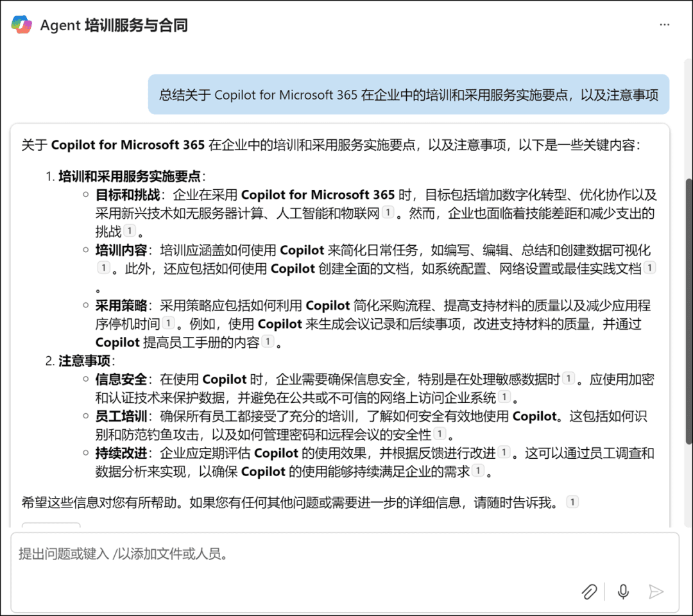Click the bold label 培训内容

tap(121, 250)
